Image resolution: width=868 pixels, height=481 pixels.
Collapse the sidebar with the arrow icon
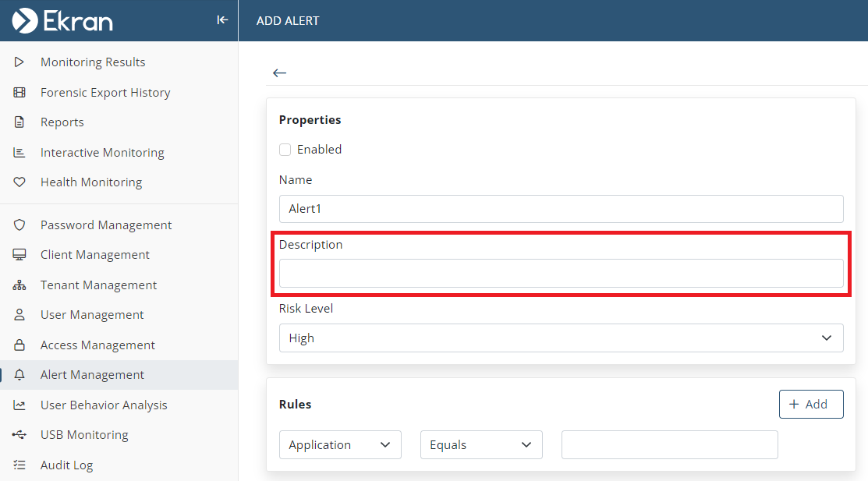(222, 20)
